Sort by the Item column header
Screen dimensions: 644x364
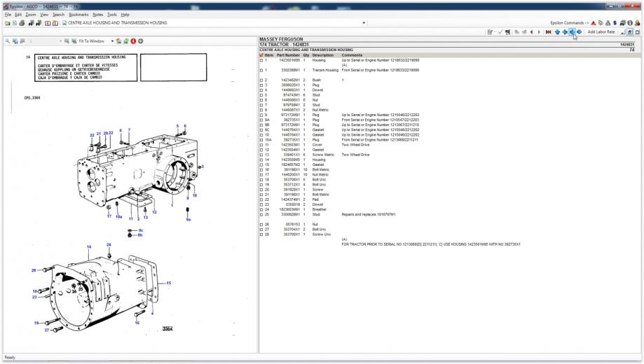coord(268,55)
